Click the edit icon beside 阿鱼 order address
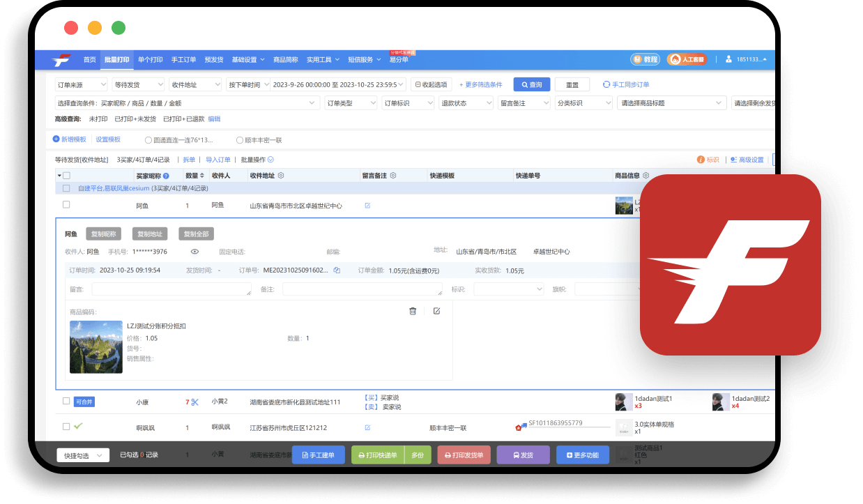The height and width of the screenshot is (504, 863). 367,205
